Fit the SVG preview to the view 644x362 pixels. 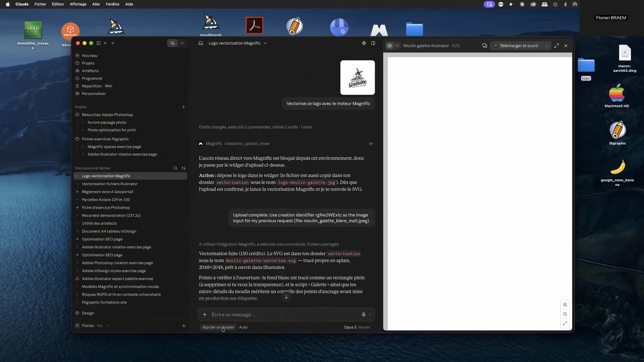point(565,323)
